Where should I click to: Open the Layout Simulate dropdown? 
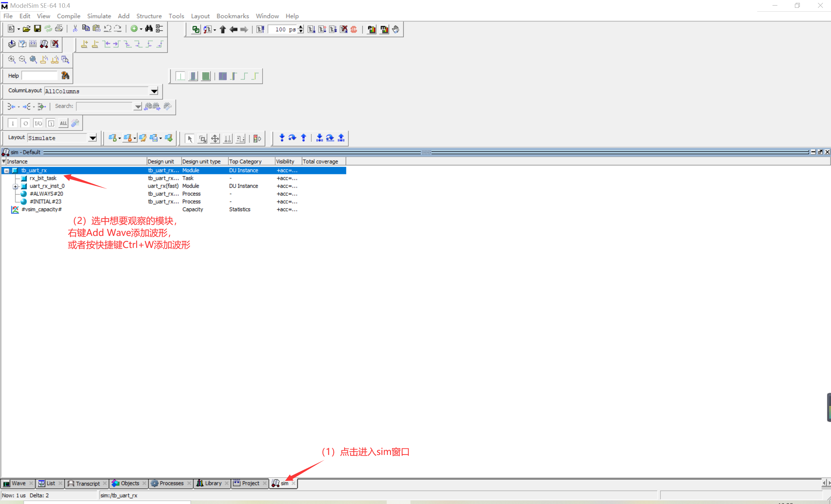coord(93,137)
